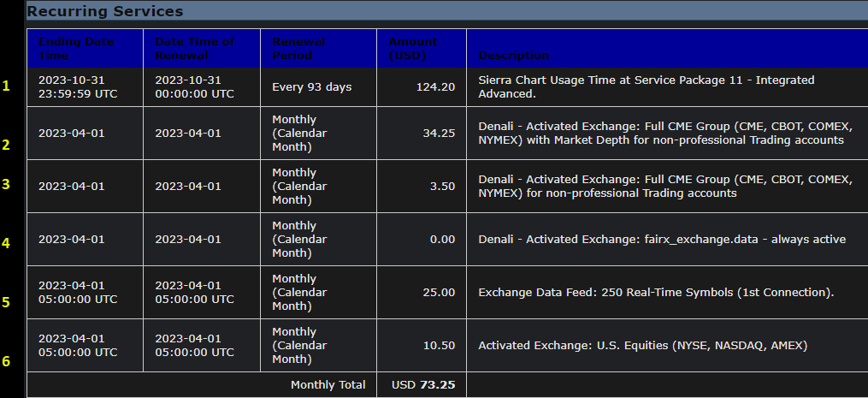Click the Renewal Period column header
Image resolution: width=868 pixels, height=398 pixels.
point(298,49)
